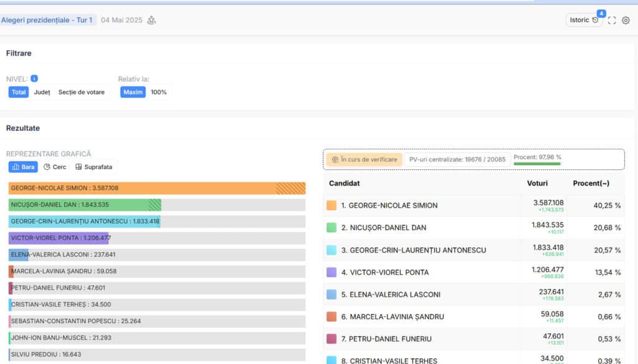Switch to Cerc chart representation

pos(55,167)
